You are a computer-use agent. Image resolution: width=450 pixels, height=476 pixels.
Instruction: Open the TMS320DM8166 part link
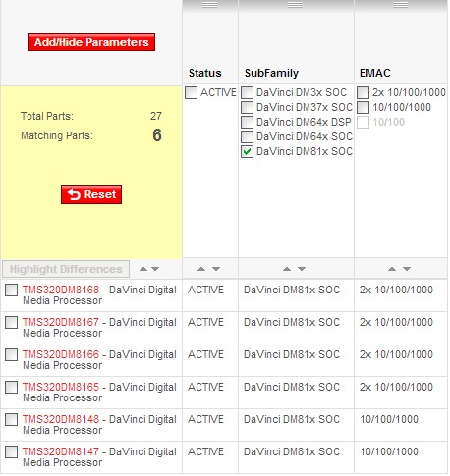[x=61, y=354]
